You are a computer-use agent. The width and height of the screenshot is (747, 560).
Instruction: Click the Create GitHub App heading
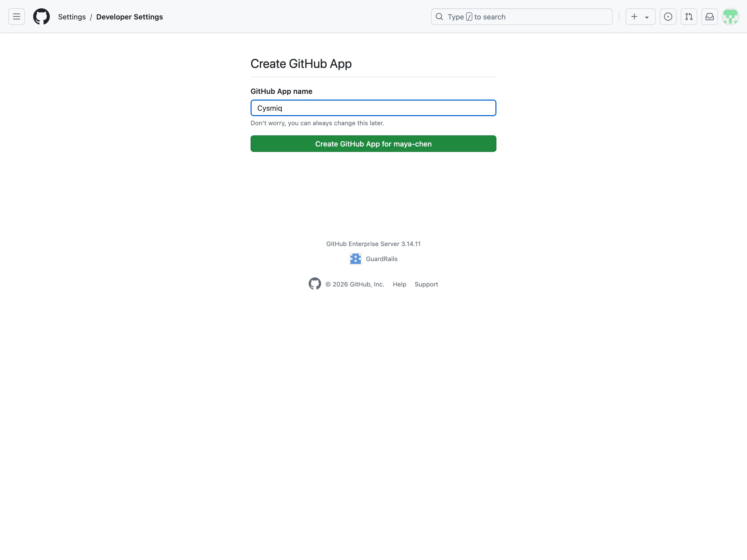[x=301, y=64]
